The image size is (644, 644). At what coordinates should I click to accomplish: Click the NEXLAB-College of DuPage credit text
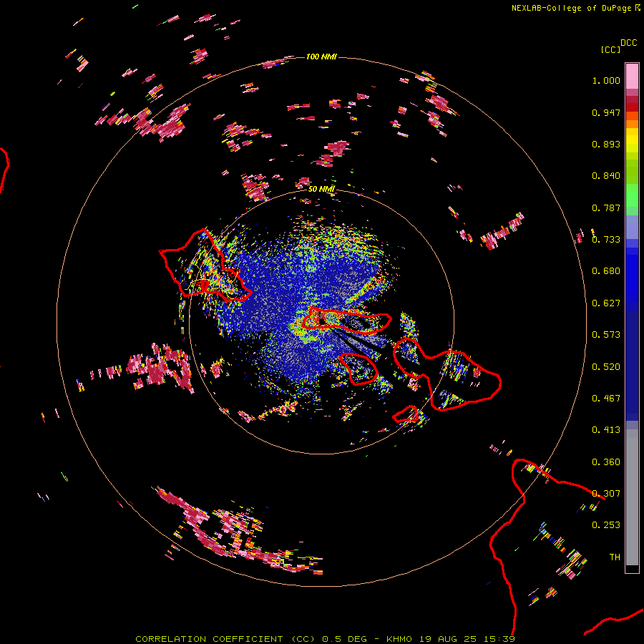(x=571, y=8)
